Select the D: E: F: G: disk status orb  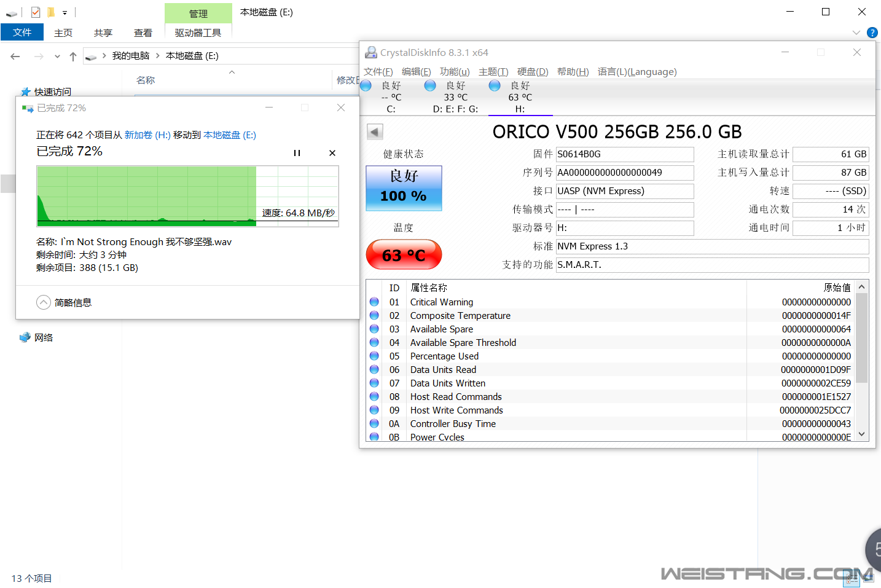pos(430,85)
